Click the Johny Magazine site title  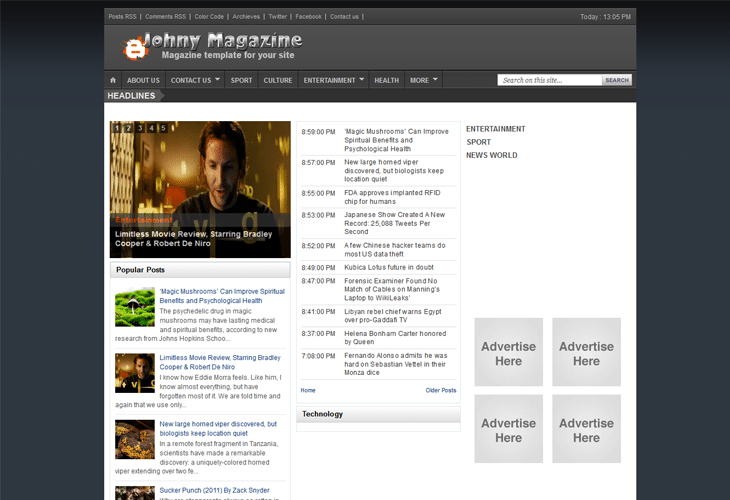pos(223,41)
